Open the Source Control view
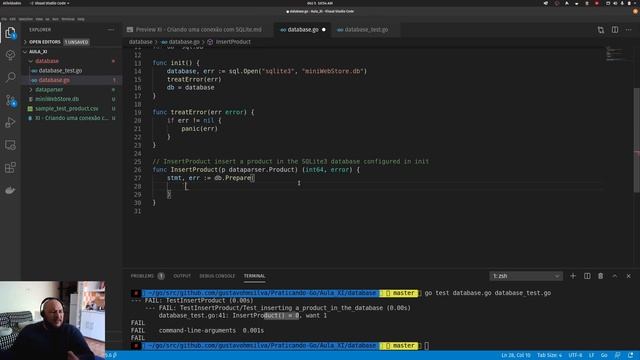640x360 pixels. coord(10,100)
